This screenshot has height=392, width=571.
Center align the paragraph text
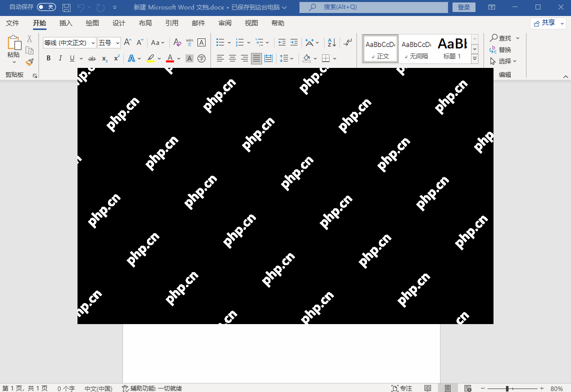coord(232,58)
